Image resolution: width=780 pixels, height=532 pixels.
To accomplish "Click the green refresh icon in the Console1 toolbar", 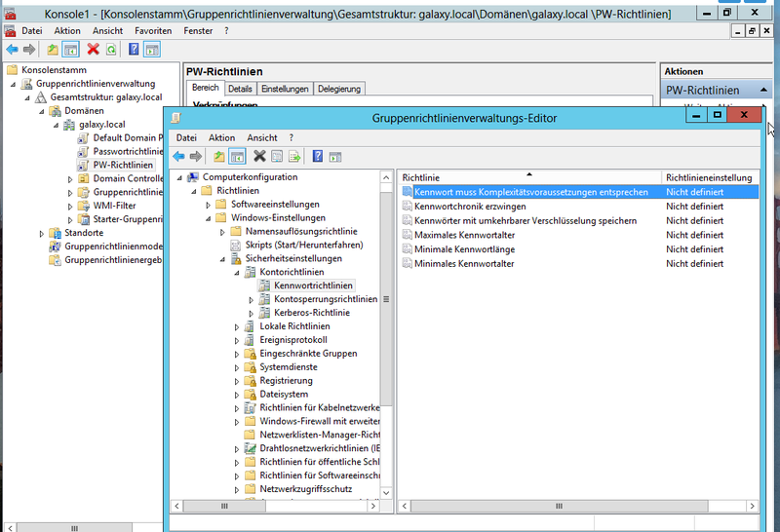I will point(111,49).
